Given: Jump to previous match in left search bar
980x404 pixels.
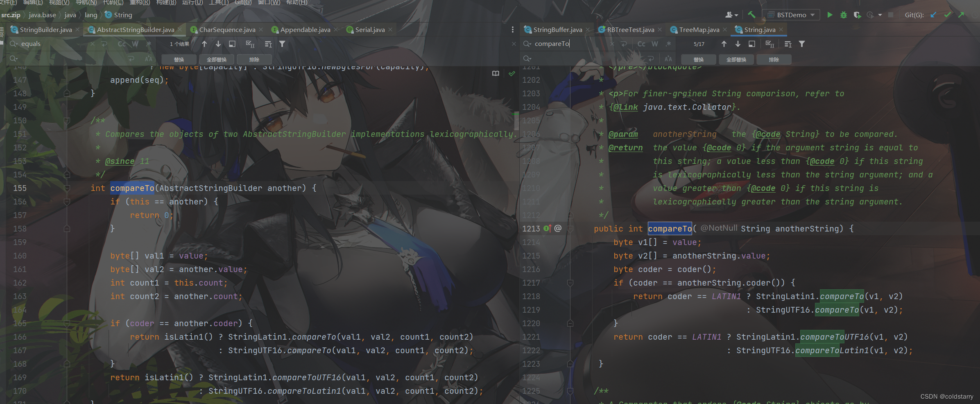Looking at the screenshot, I should 204,44.
